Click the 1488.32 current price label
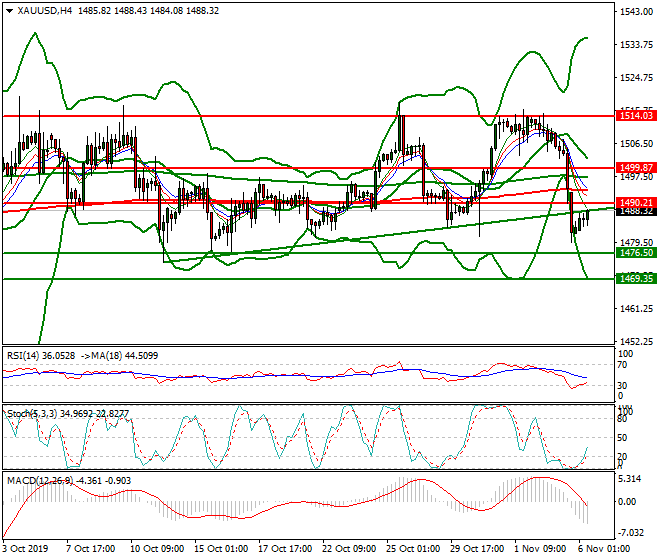660x560 pixels. pos(636,211)
